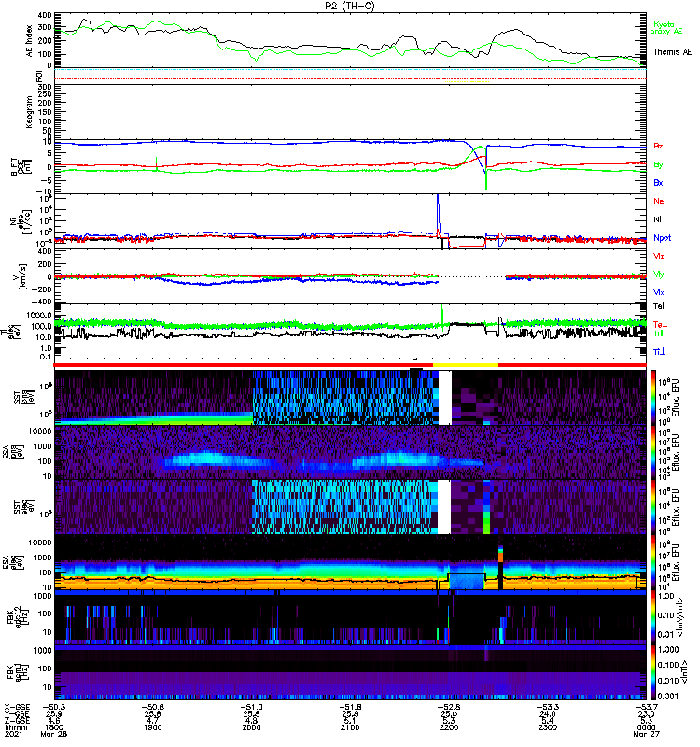Image resolution: width=700 pixels, height=747 pixels.
Task: Click the X-GSE value -53.7
Action: click(646, 708)
